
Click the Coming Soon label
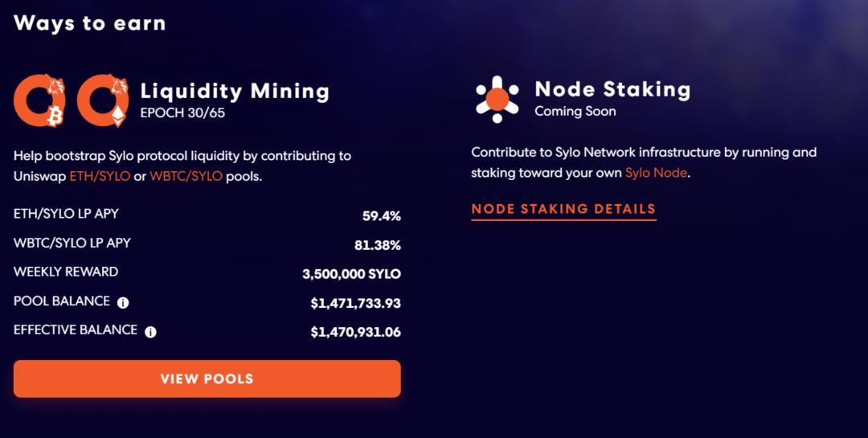575,112
